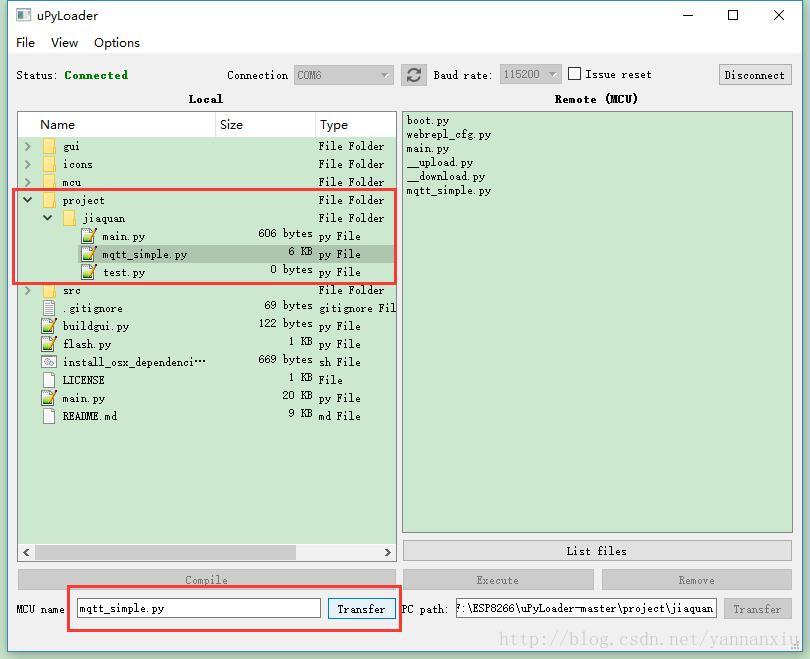This screenshot has height=659, width=810.
Task: Expand the mcu folder
Action: [x=27, y=182]
